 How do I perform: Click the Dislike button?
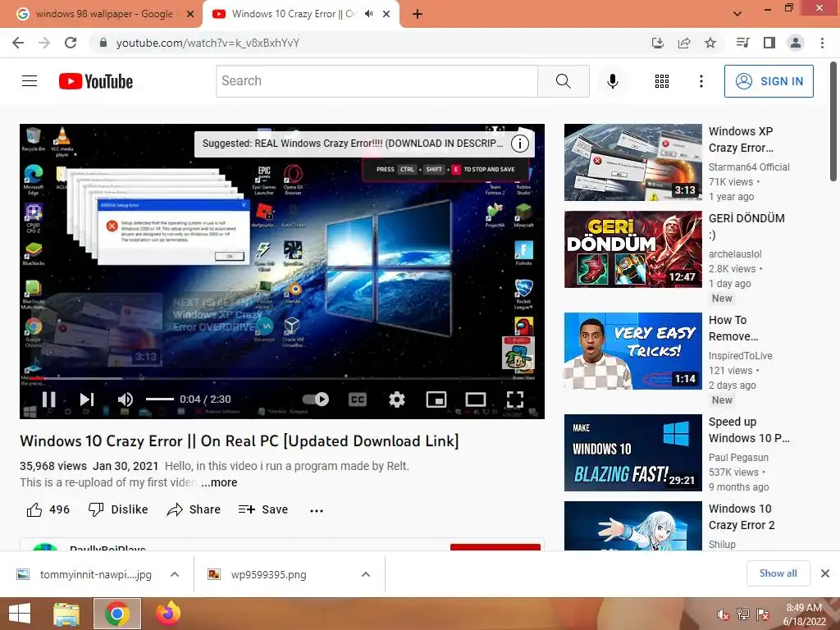click(118, 509)
